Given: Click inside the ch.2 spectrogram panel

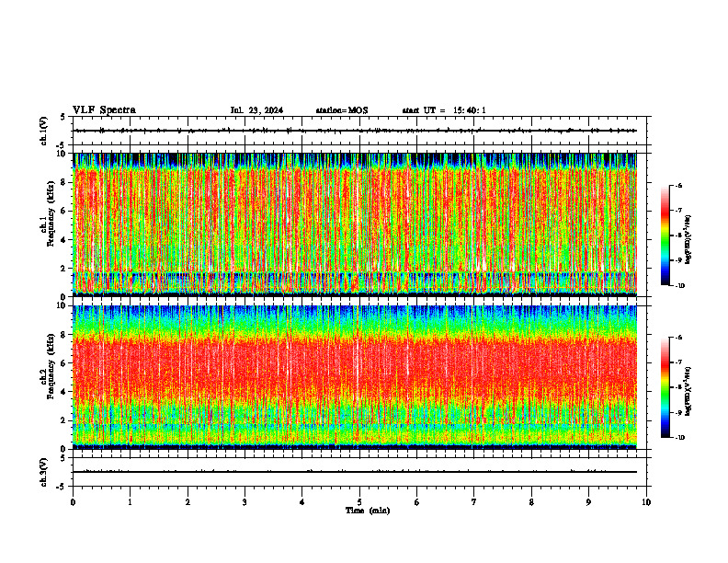Looking at the screenshot, I should [355, 377].
